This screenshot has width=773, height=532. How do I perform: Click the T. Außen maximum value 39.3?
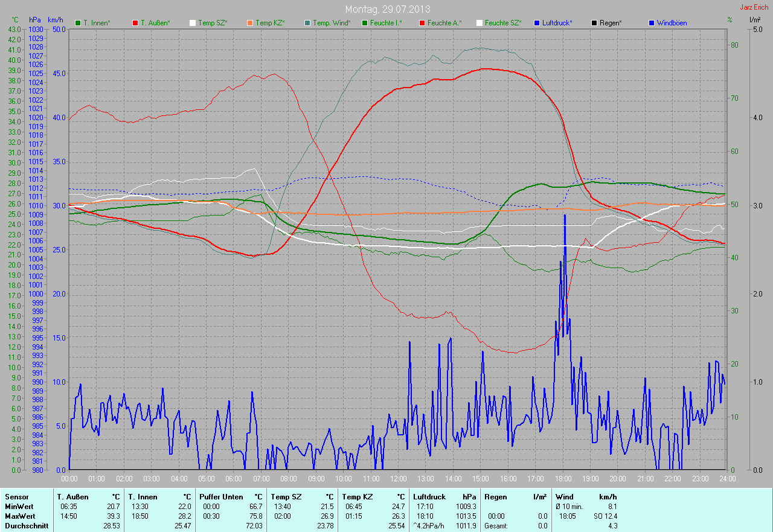coord(113,516)
